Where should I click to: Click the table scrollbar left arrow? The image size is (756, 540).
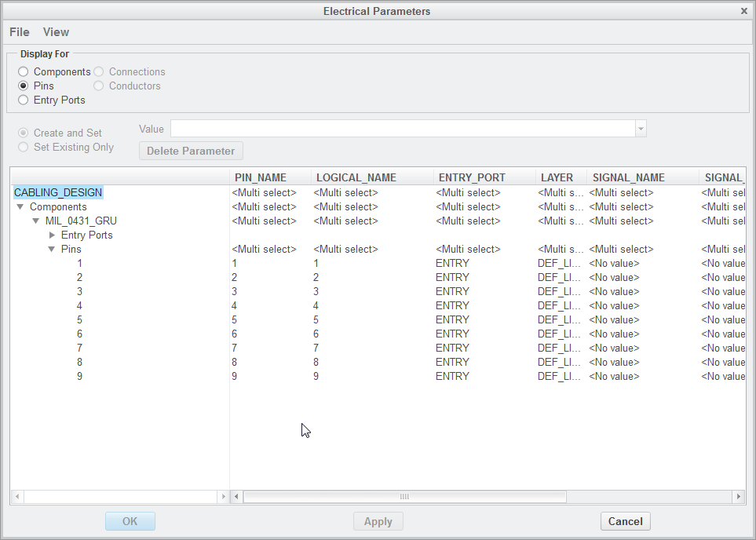tap(236, 497)
